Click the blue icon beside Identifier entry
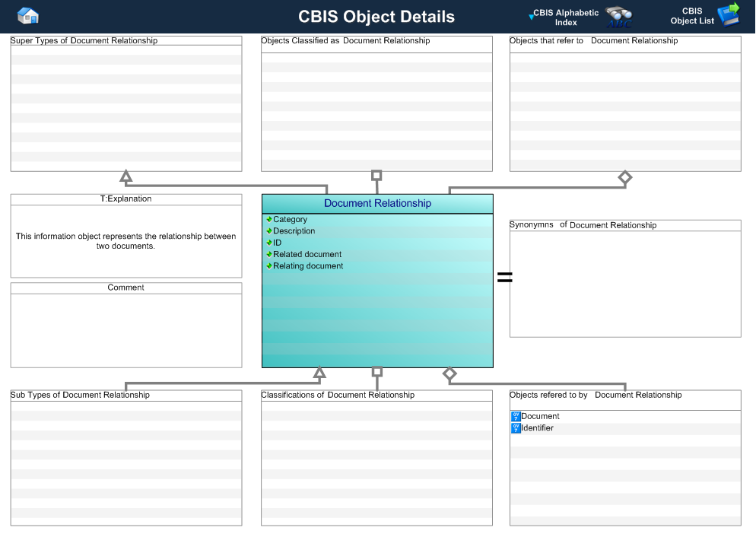 coord(516,428)
